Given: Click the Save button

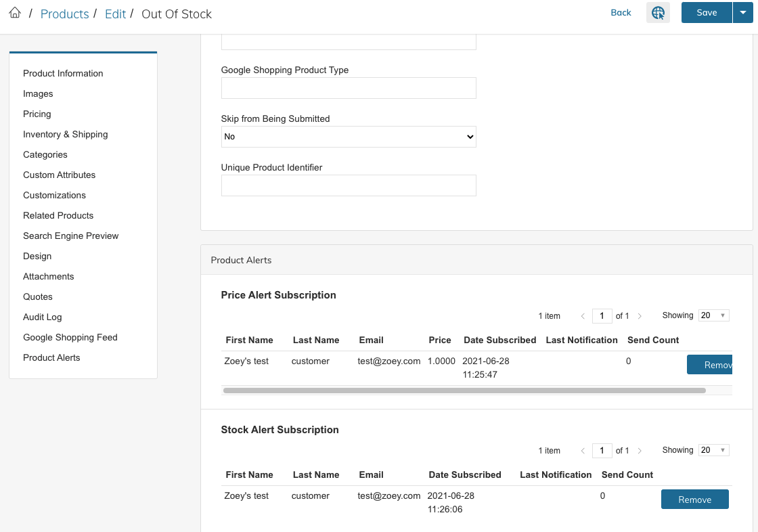Looking at the screenshot, I should [x=707, y=13].
